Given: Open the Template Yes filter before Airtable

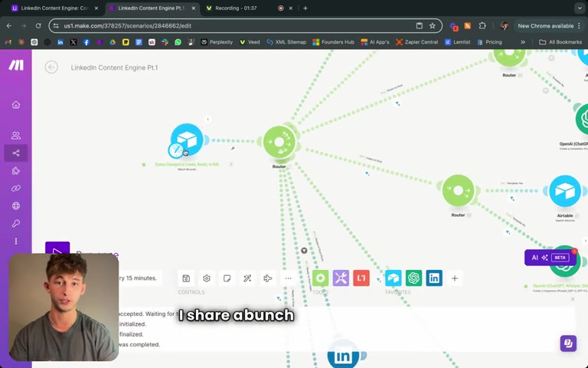Looking at the screenshot, I should pos(512,198).
